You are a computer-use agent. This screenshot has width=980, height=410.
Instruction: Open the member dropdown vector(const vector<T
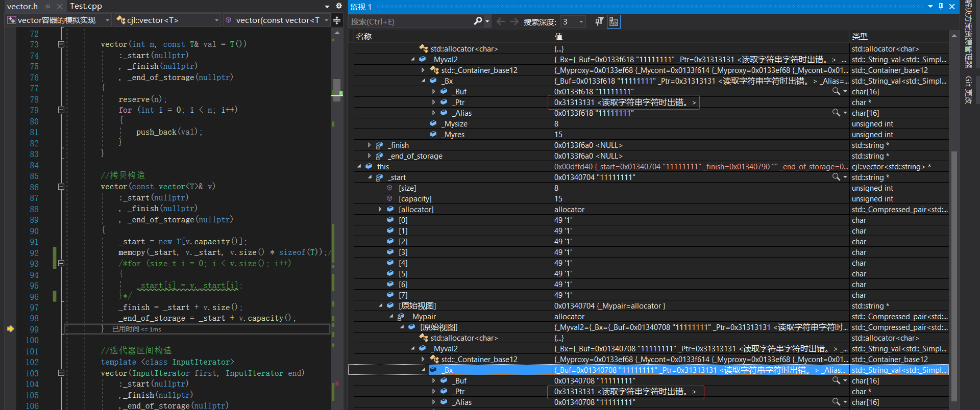click(x=277, y=20)
